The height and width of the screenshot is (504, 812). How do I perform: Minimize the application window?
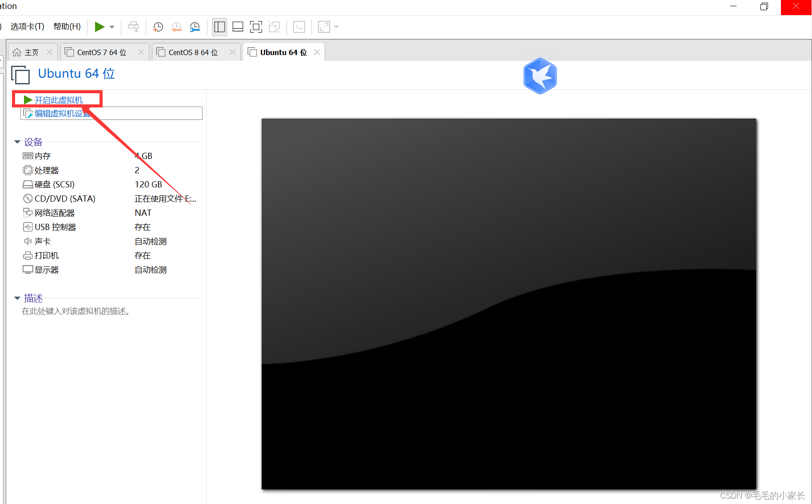click(x=733, y=7)
